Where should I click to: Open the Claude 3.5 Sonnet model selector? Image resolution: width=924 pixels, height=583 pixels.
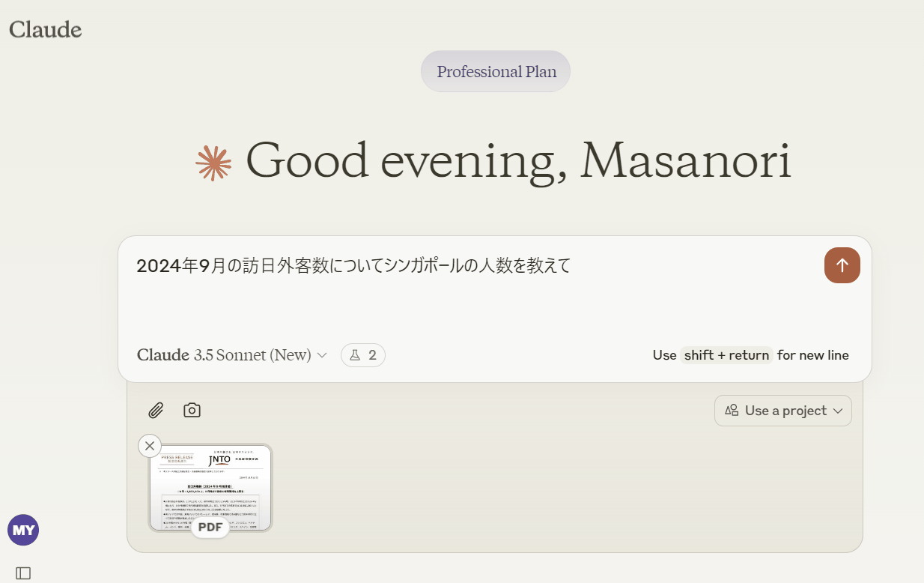(x=232, y=355)
